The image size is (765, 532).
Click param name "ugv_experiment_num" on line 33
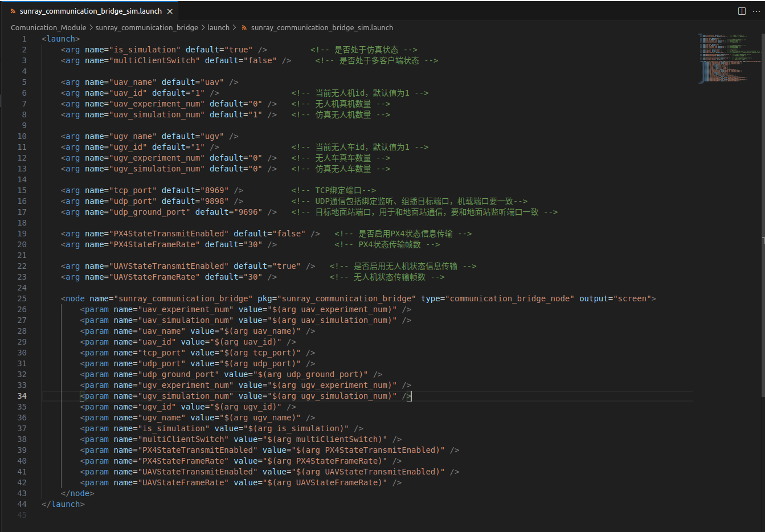click(x=186, y=385)
